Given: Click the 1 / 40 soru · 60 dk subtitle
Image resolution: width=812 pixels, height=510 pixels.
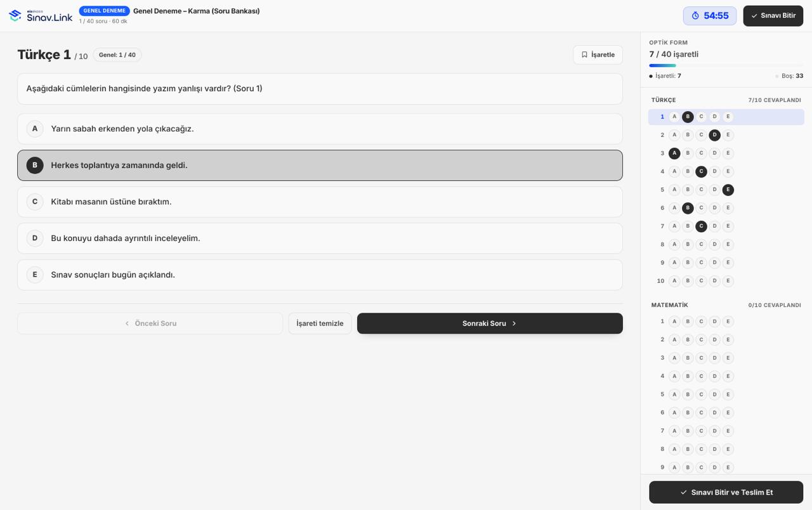Looking at the screenshot, I should (103, 22).
